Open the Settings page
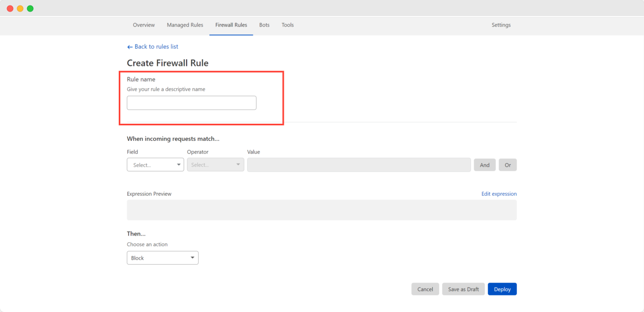The height and width of the screenshot is (312, 644). tap(501, 25)
